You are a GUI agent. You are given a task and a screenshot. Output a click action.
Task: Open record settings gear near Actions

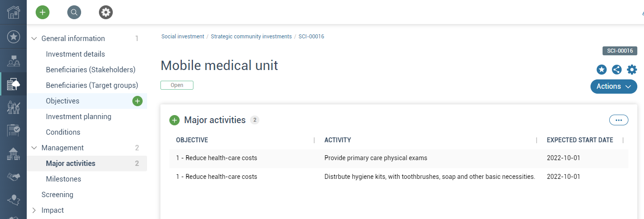pyautogui.click(x=632, y=70)
